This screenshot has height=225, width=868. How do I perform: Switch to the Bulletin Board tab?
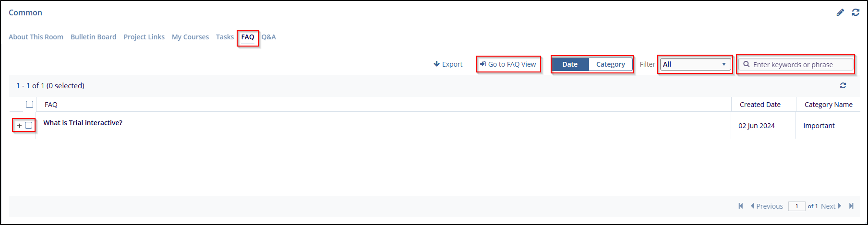[x=94, y=37]
